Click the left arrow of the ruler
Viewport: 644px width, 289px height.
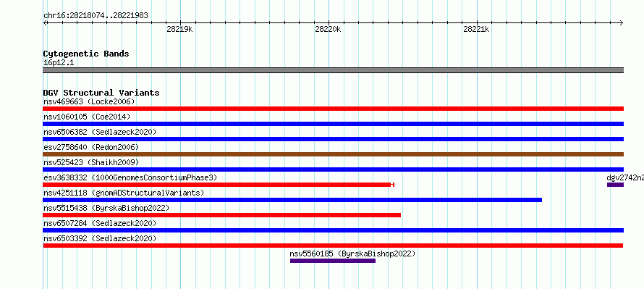(45, 22)
